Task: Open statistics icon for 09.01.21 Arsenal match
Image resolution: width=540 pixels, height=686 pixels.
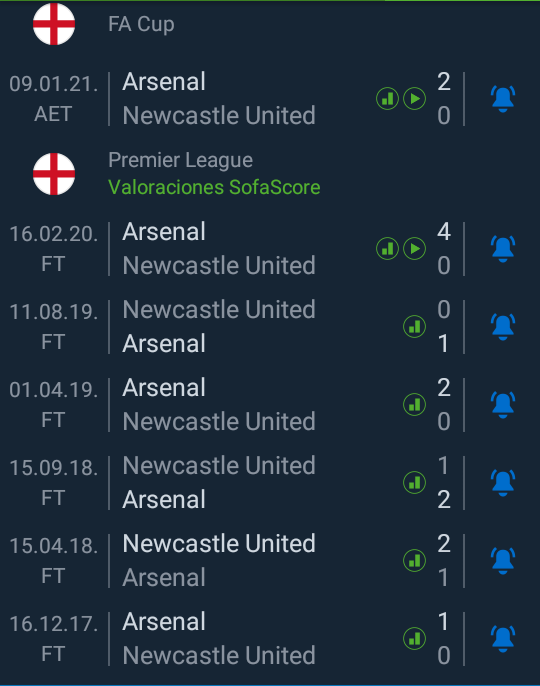Action: pos(387,99)
